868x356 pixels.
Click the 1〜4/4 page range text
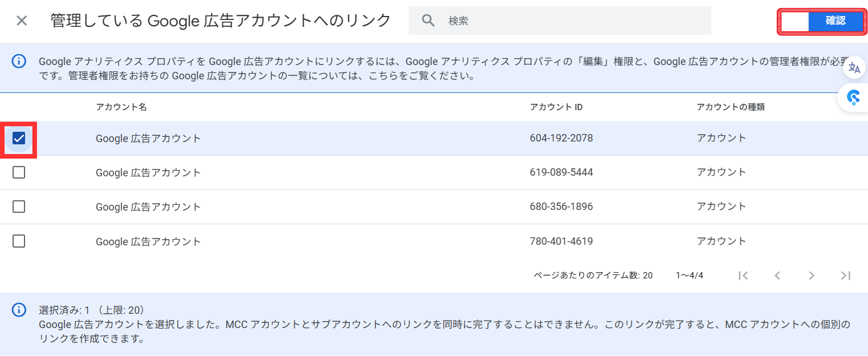coord(690,276)
